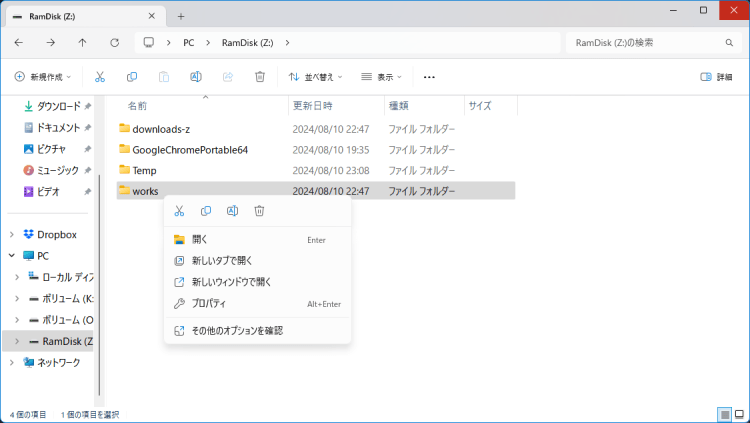Collapse the PC tree node
Viewport: 750px width, 423px height.
coord(11,256)
